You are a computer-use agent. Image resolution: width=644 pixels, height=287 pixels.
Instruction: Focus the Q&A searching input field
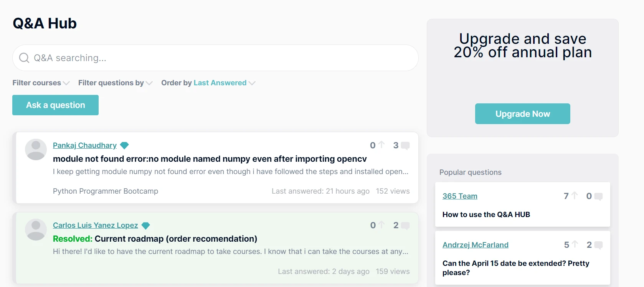click(x=223, y=58)
